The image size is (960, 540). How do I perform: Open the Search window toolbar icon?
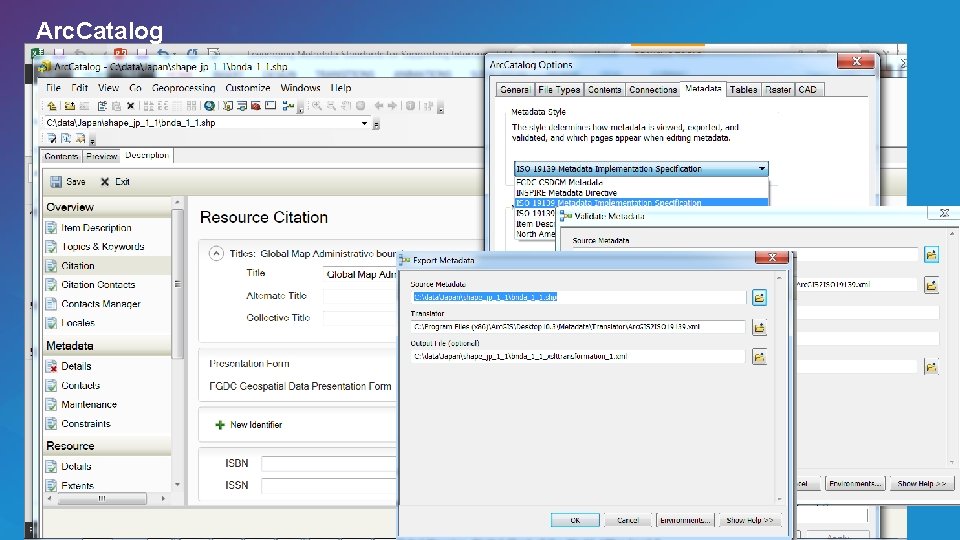242,106
